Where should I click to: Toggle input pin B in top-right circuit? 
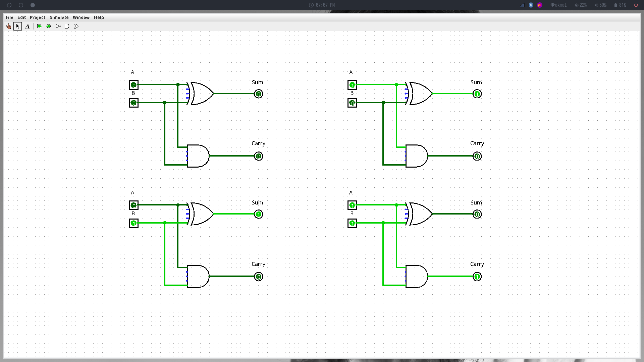pyautogui.click(x=352, y=103)
